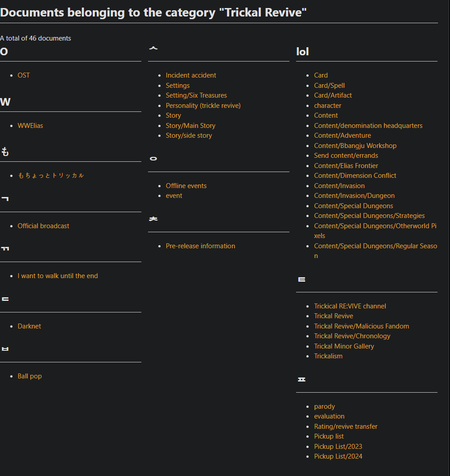The image size is (450, 476).
Task: Open the character link
Action: [327, 106]
